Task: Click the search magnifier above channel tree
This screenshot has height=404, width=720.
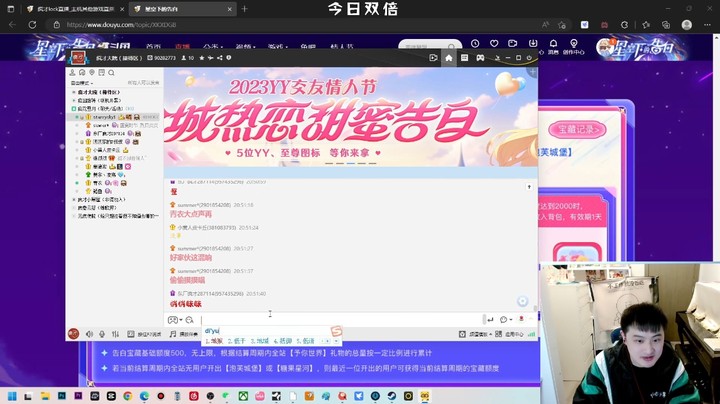Action: pos(111,73)
